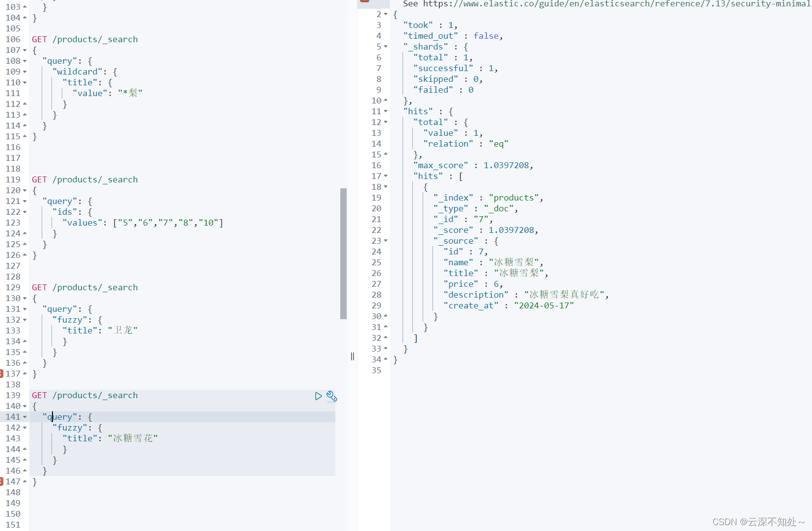Click the fuzzy title value "冰糖雪花"

coord(133,438)
